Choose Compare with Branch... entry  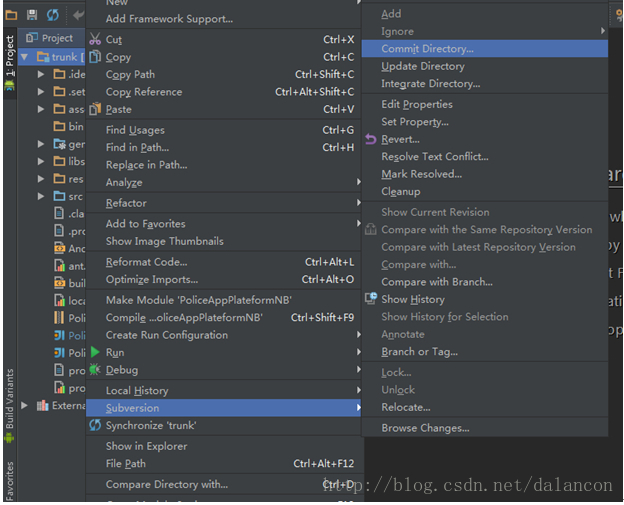click(x=485, y=282)
